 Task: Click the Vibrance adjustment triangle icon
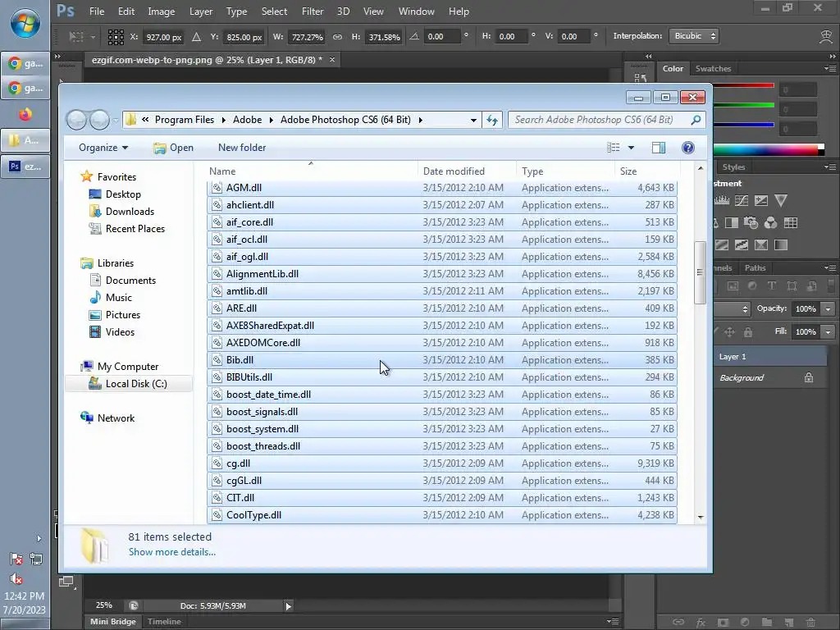tap(781, 201)
